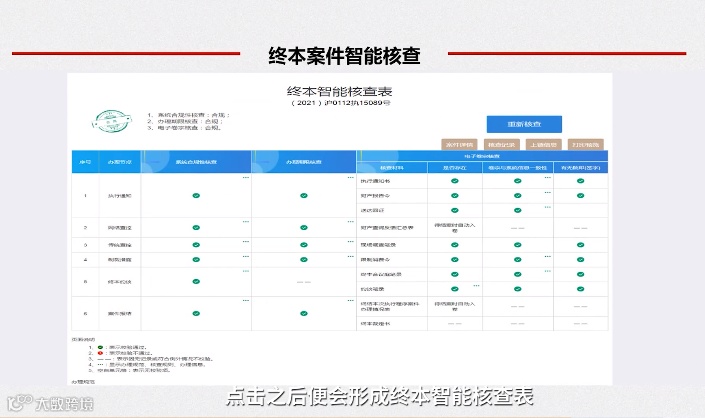
Task: Select the 电子卷宗核查 group header
Action: click(482, 156)
